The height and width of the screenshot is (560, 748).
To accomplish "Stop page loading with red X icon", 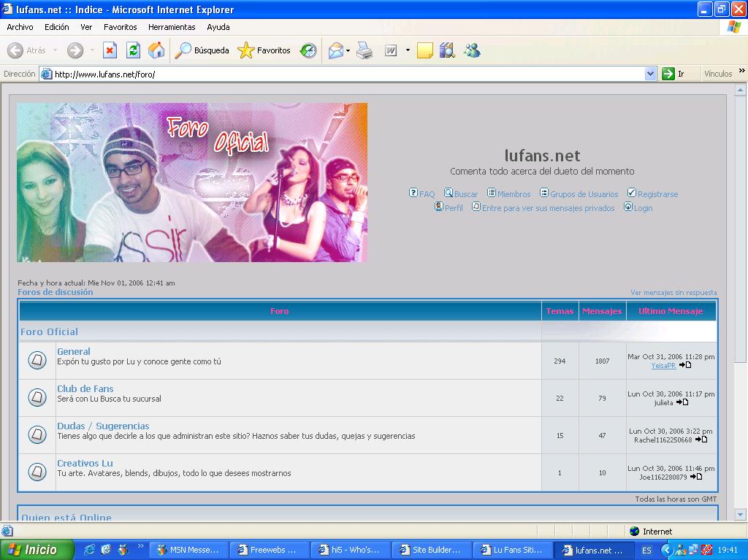I will (110, 50).
